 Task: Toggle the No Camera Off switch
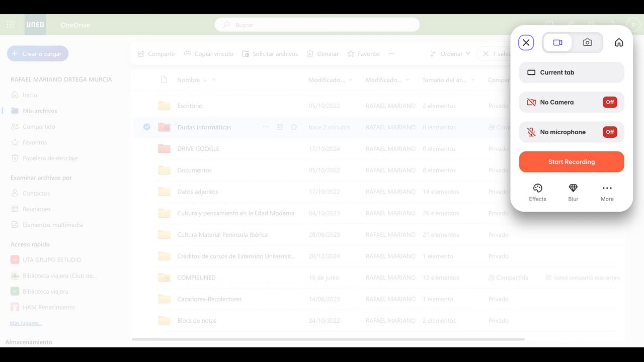pyautogui.click(x=610, y=102)
